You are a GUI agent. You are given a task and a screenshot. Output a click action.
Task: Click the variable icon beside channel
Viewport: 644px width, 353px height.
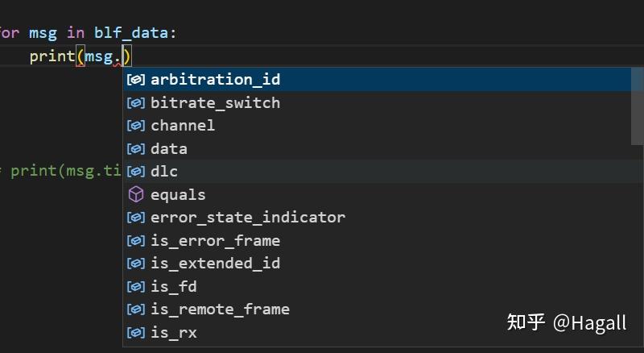coord(135,126)
